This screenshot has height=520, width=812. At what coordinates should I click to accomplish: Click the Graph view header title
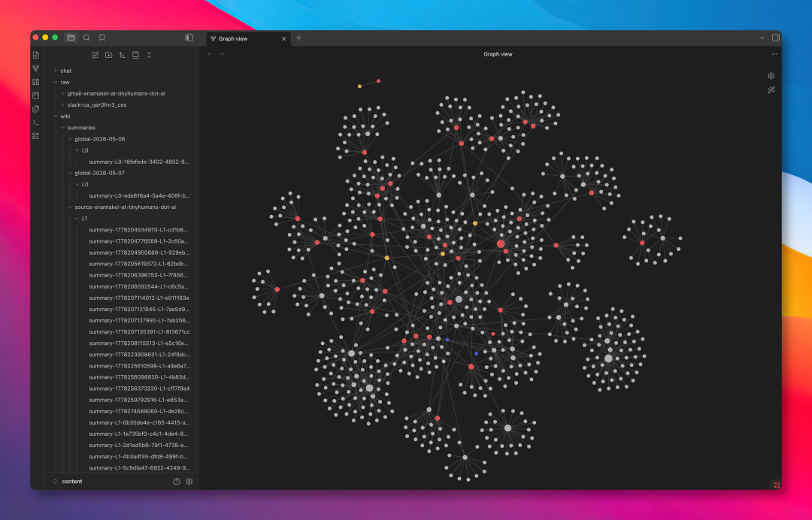coord(498,54)
